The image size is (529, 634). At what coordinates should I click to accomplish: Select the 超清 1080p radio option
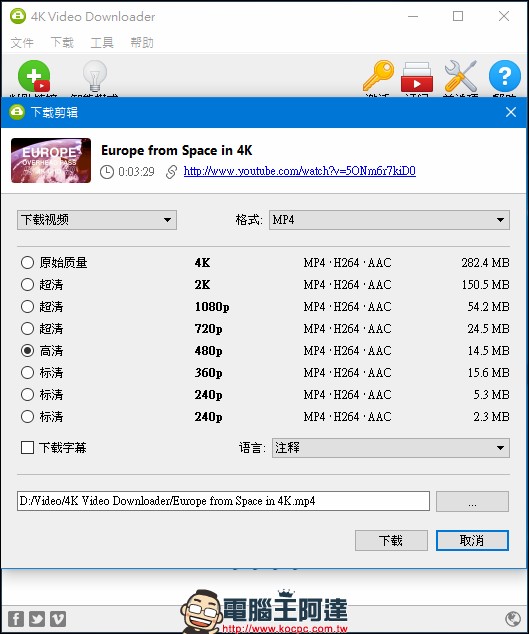pos(27,306)
